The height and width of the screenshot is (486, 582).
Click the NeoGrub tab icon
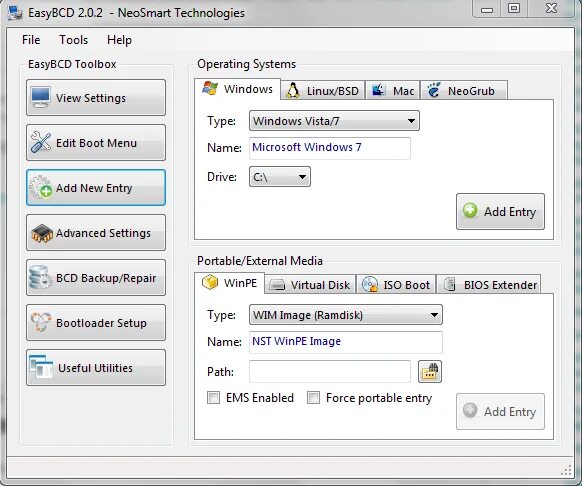point(433,90)
